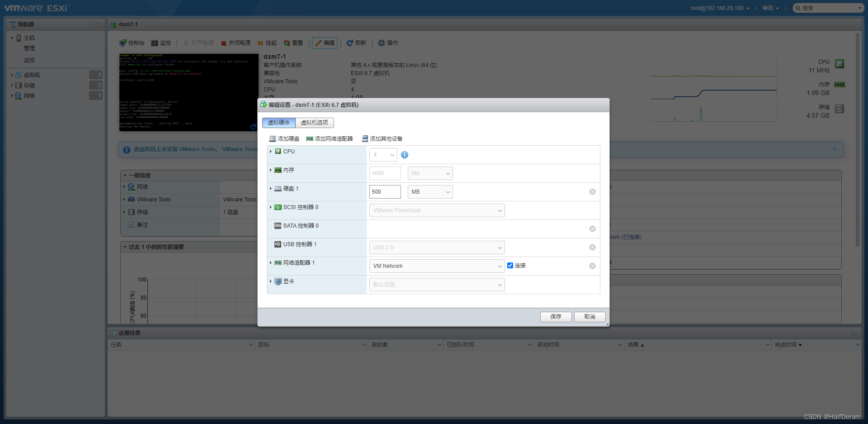Viewport: 868px width, 424px height.
Task: Sort by completion time (完成时间) column
Action: click(817, 345)
